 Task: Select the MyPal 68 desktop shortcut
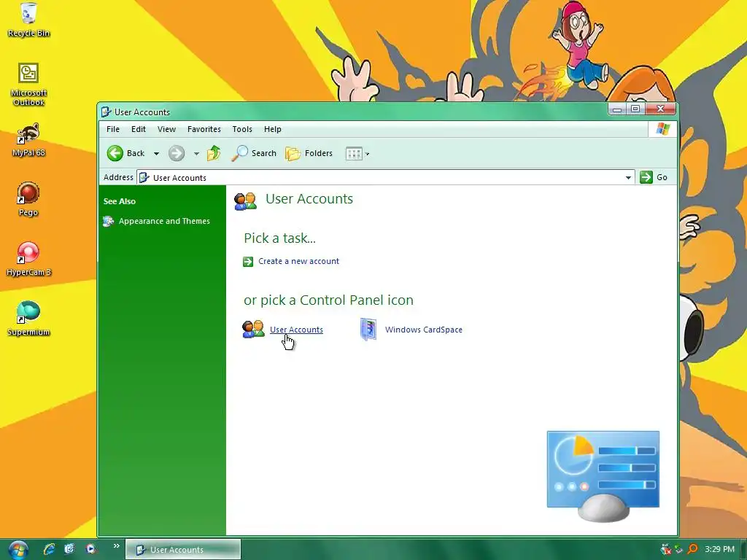point(28,140)
